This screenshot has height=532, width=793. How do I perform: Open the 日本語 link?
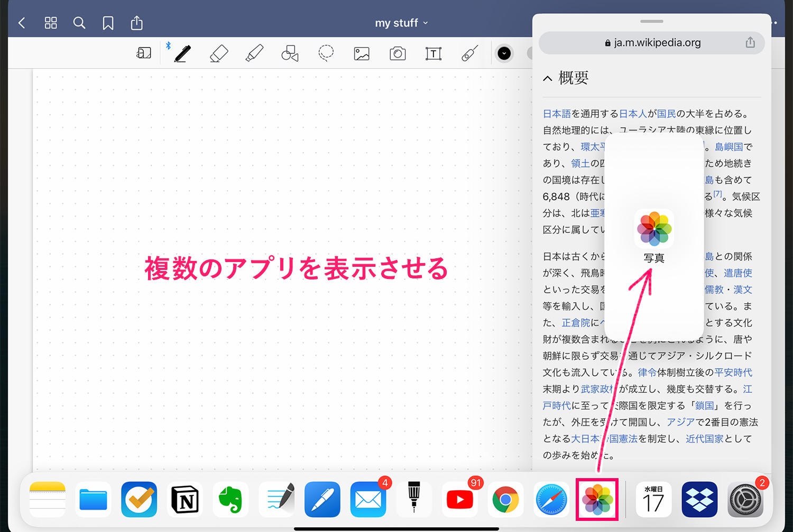(x=557, y=114)
